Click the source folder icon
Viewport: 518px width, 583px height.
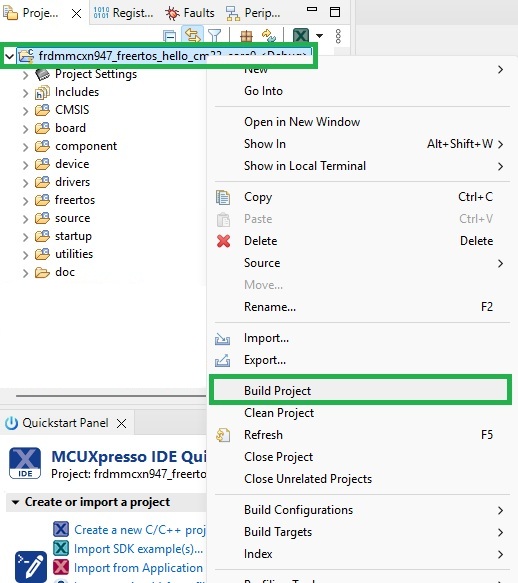click(42, 218)
